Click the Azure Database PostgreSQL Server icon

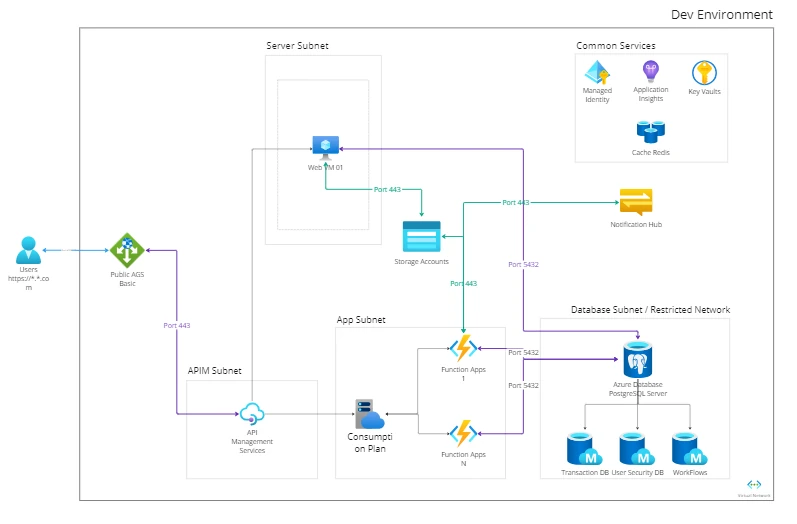[637, 359]
